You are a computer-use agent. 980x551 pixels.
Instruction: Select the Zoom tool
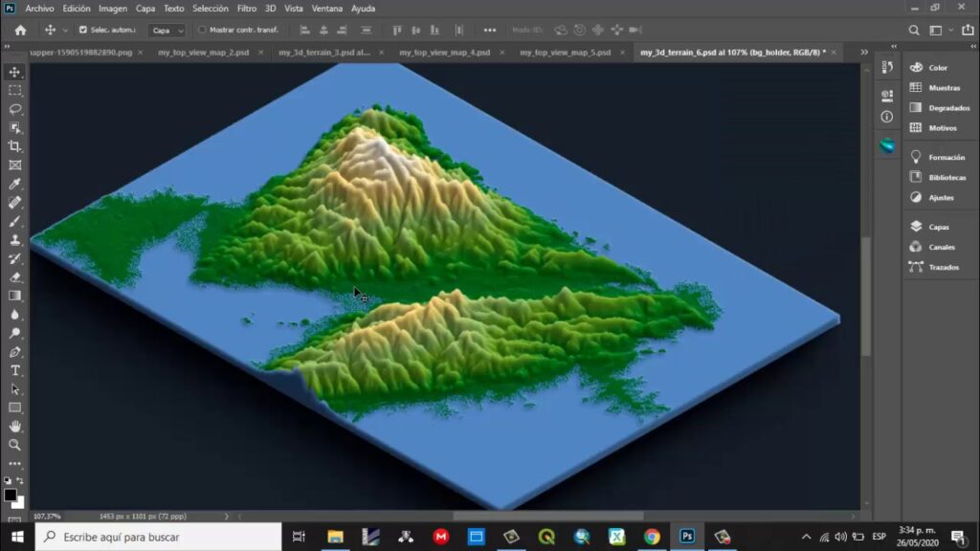point(13,446)
